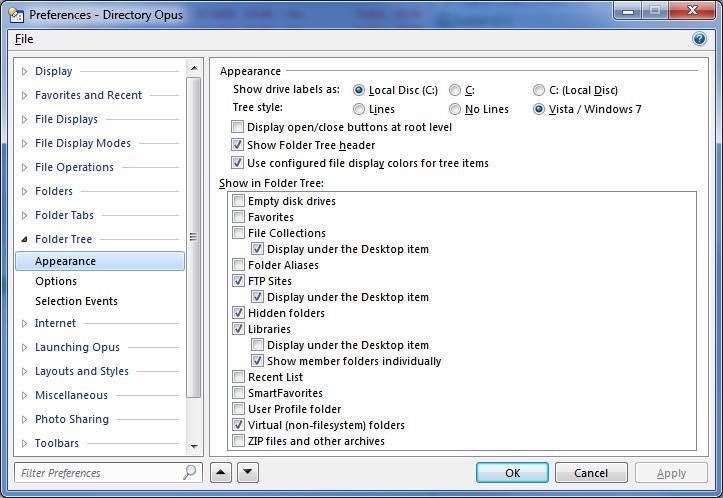Uncheck FTP Sites
Image resolution: width=723 pixels, height=498 pixels.
point(238,280)
